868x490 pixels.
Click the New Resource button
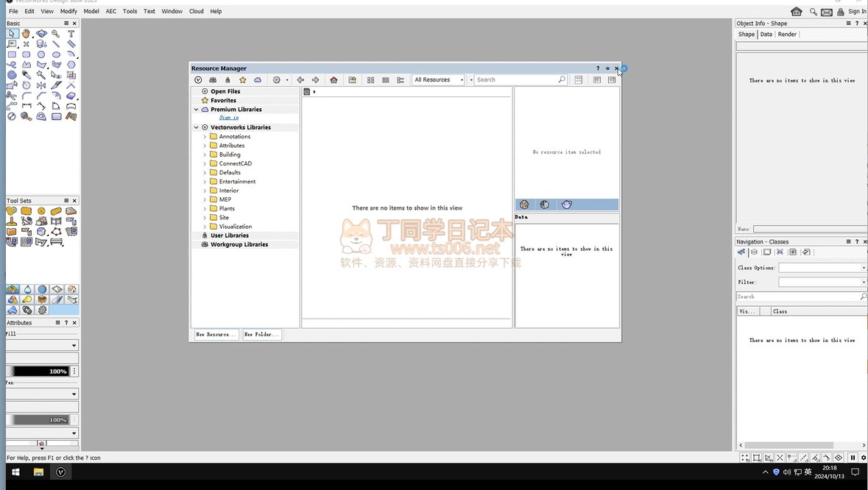[x=216, y=335]
